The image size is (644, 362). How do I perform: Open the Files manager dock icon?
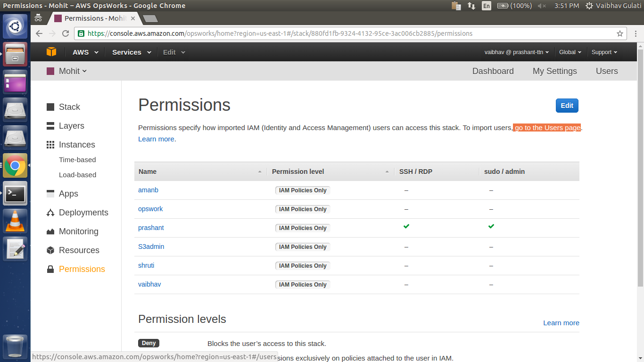coord(15,54)
